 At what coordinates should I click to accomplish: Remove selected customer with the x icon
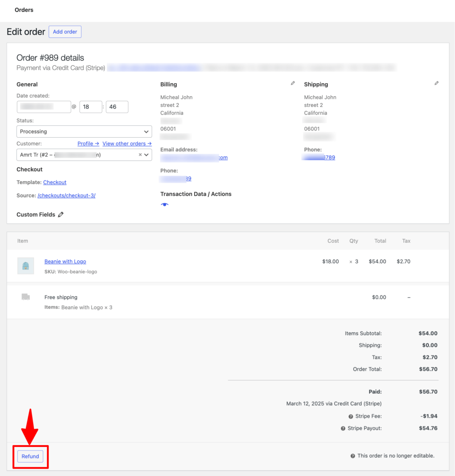[x=140, y=155]
